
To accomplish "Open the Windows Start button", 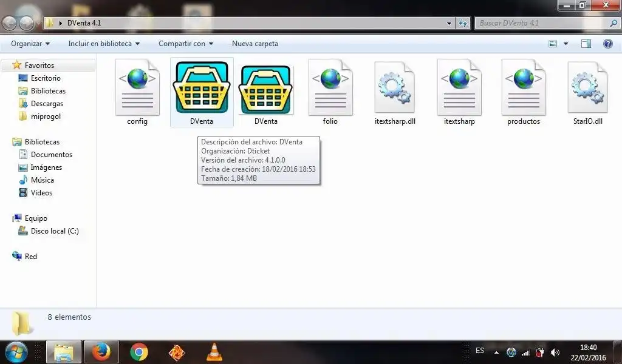I will pyautogui.click(x=16, y=352).
